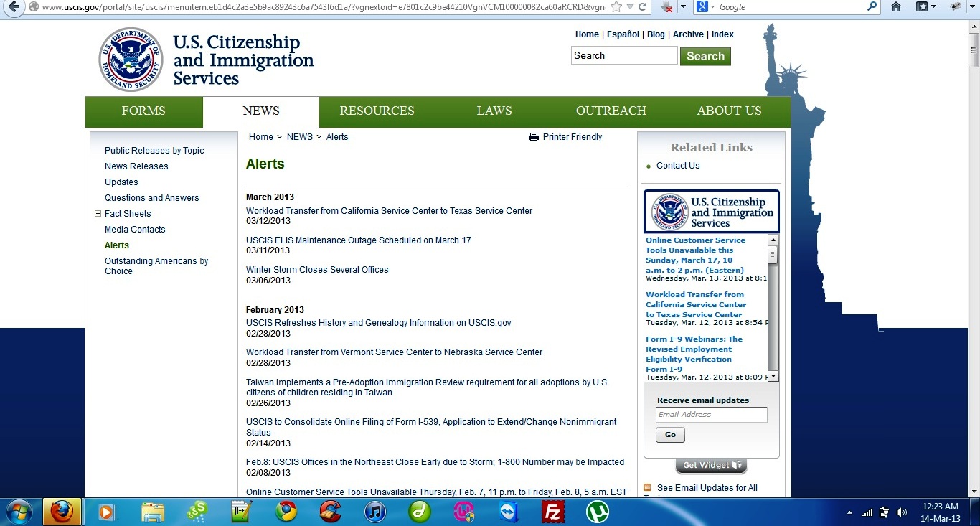
Task: Open the dropdown beside the Greasemonkey icon
Action: (x=972, y=7)
